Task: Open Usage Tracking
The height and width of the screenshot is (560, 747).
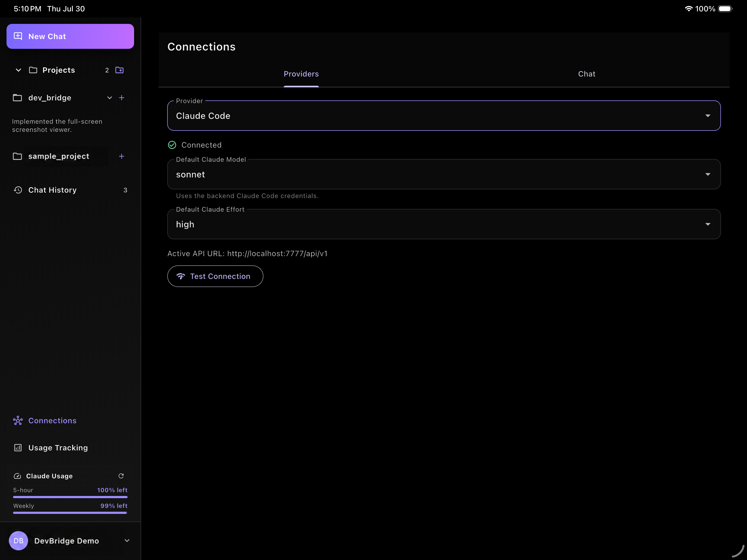Action: 70,448
